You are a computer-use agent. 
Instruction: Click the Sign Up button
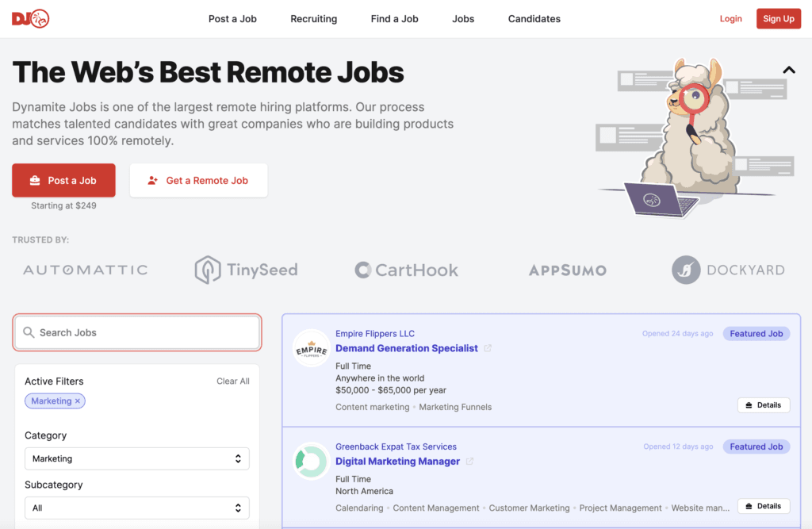pos(779,19)
